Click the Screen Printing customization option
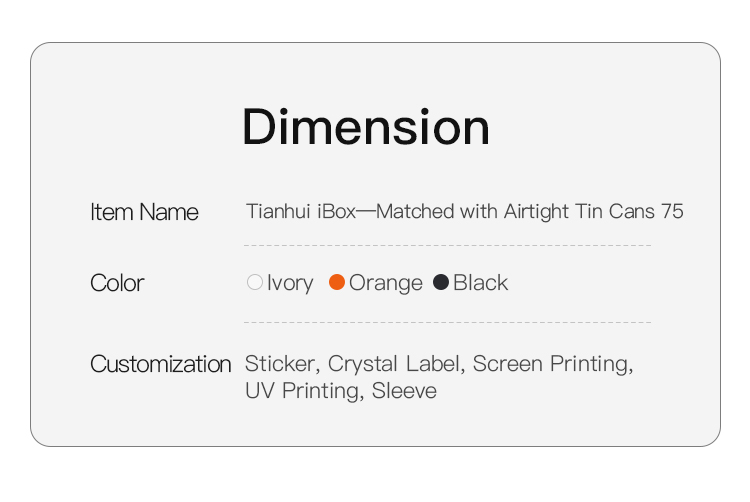 point(553,364)
